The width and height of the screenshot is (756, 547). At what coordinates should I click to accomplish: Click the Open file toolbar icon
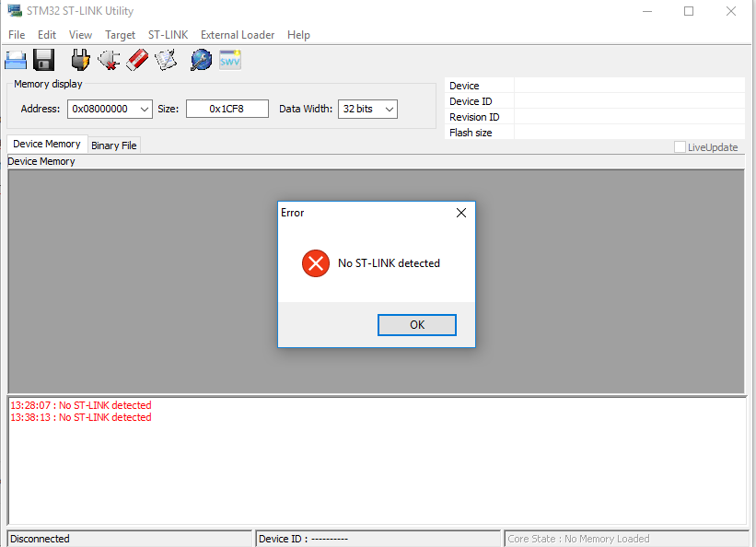pyautogui.click(x=16, y=60)
